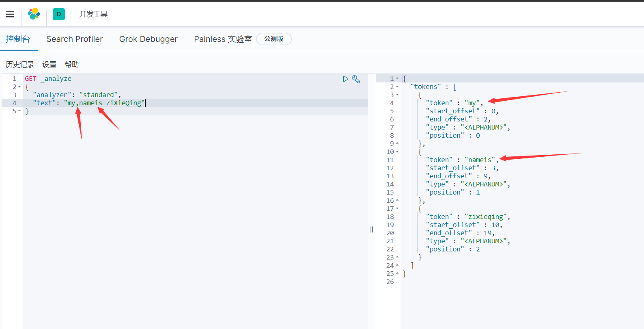
Task: Click "end_offset" : 9 line
Action: point(458,176)
